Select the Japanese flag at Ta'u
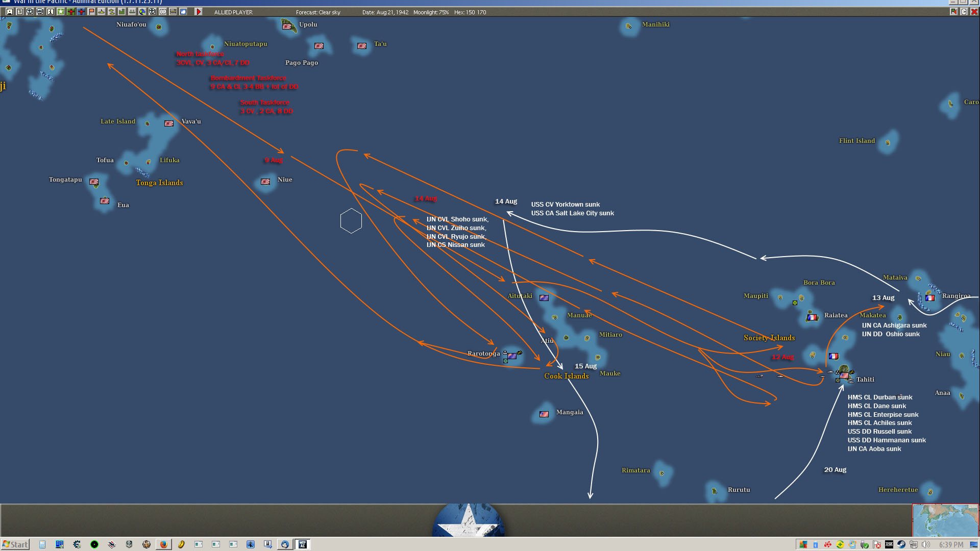Image resolution: width=980 pixels, height=551 pixels. point(362,46)
